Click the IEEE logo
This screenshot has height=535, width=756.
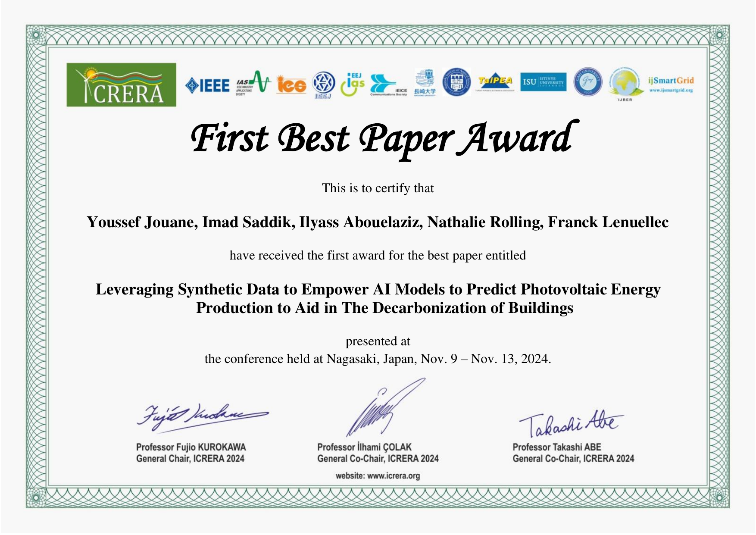click(207, 85)
